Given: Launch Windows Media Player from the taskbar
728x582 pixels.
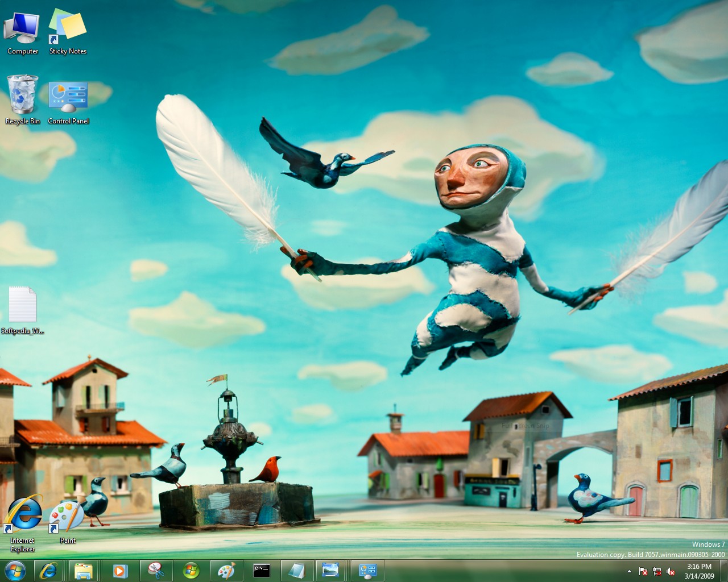Looking at the screenshot, I should point(120,571).
